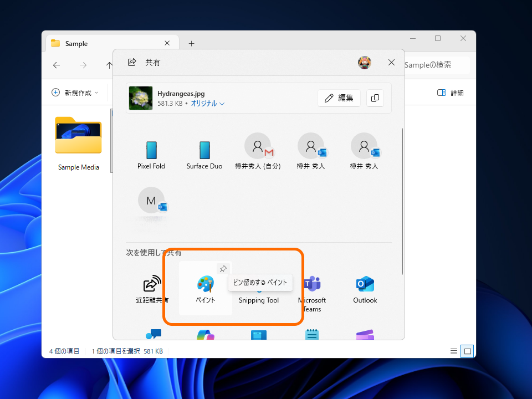Open a new Explorer tab with the plus button
Image resolution: width=532 pixels, height=399 pixels.
[x=191, y=42]
